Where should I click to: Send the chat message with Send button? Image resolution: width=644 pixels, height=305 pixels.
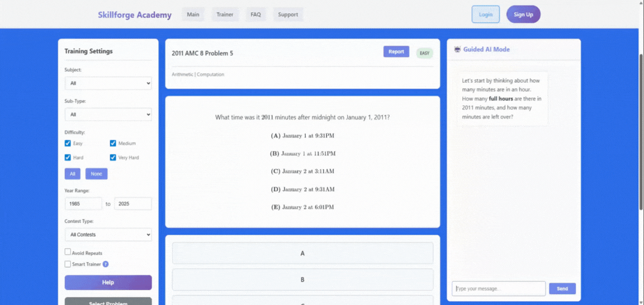click(x=562, y=289)
